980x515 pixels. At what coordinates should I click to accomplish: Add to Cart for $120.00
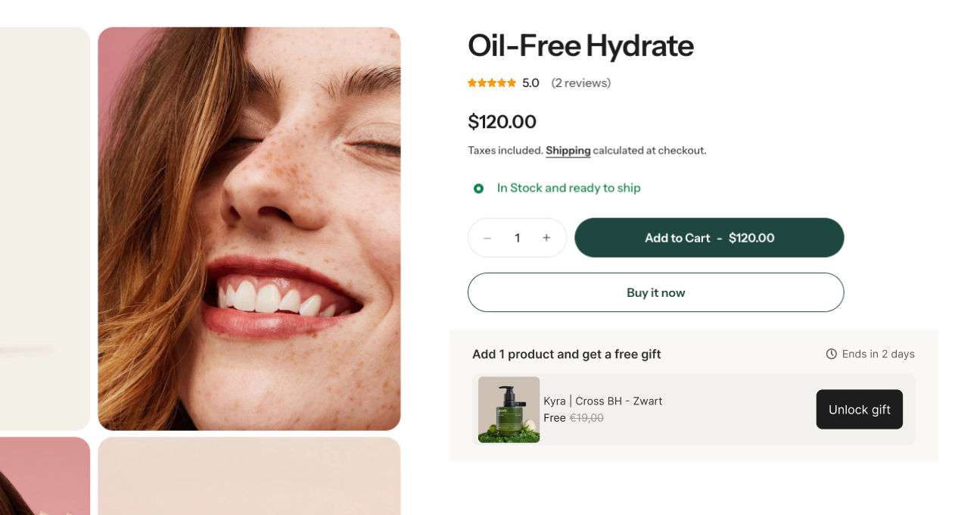point(709,238)
